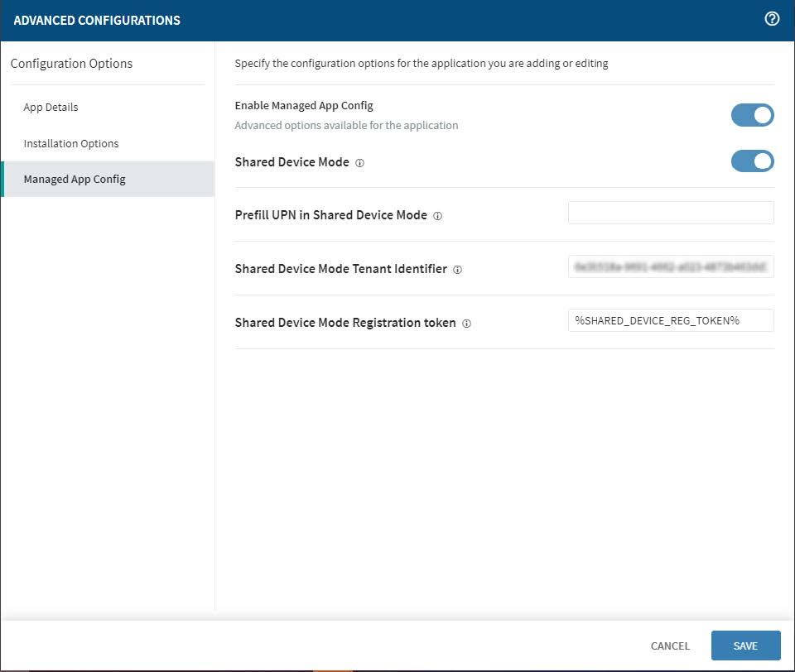Image resolution: width=795 pixels, height=672 pixels.
Task: Open the help icon in header
Action: tap(772, 19)
